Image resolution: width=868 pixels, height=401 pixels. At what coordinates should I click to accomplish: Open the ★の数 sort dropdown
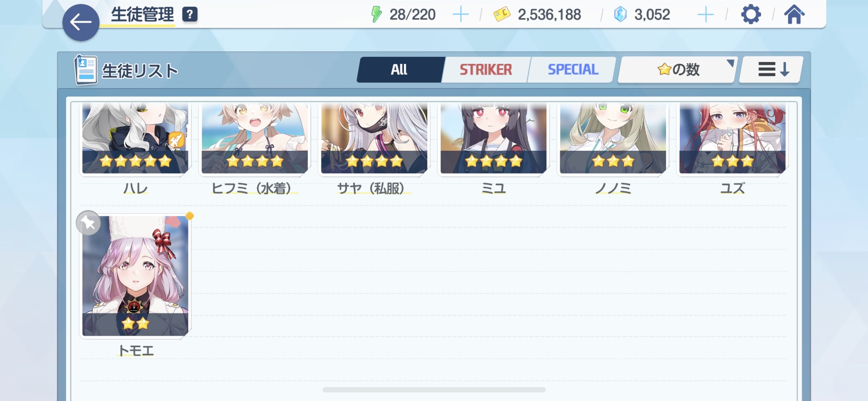click(x=677, y=70)
